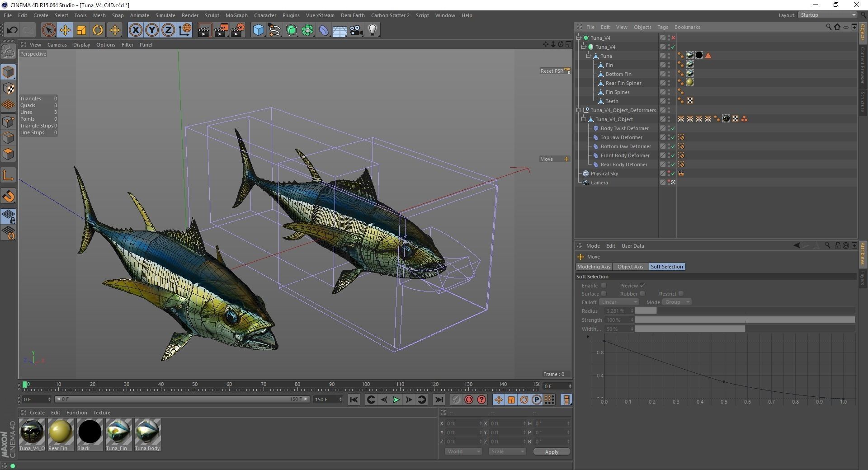Viewport: 868px width, 470px height.
Task: Toggle the Preview checkbox
Action: (x=642, y=286)
